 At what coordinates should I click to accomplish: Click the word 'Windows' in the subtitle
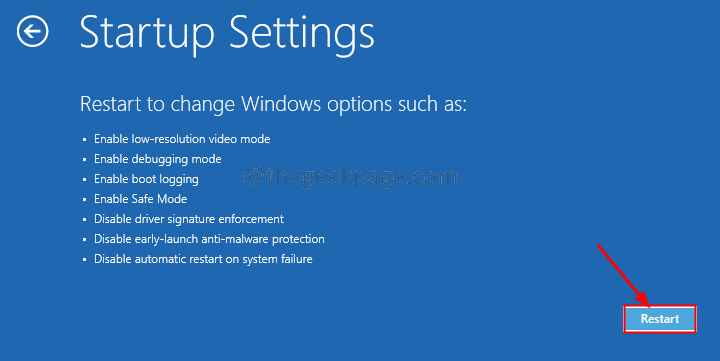coord(281,104)
